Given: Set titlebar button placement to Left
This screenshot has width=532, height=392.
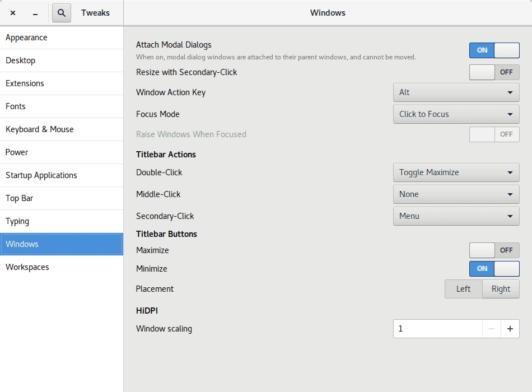Looking at the screenshot, I should pos(463,289).
